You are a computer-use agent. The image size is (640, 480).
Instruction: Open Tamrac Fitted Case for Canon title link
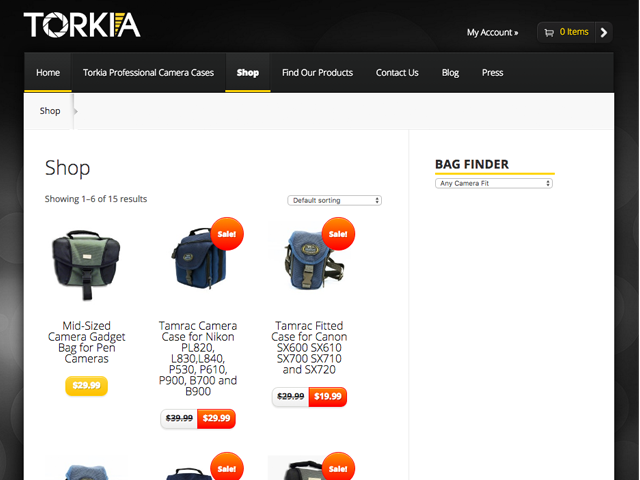pyautogui.click(x=309, y=348)
